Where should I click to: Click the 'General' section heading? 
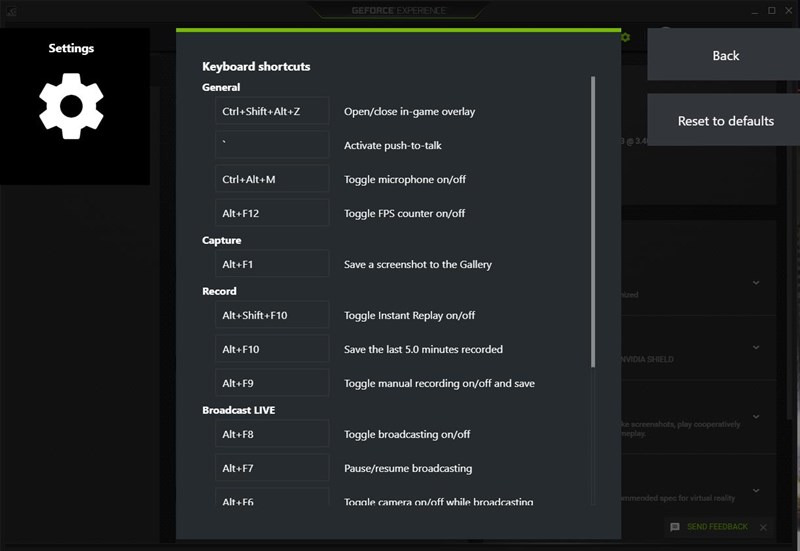pos(221,87)
